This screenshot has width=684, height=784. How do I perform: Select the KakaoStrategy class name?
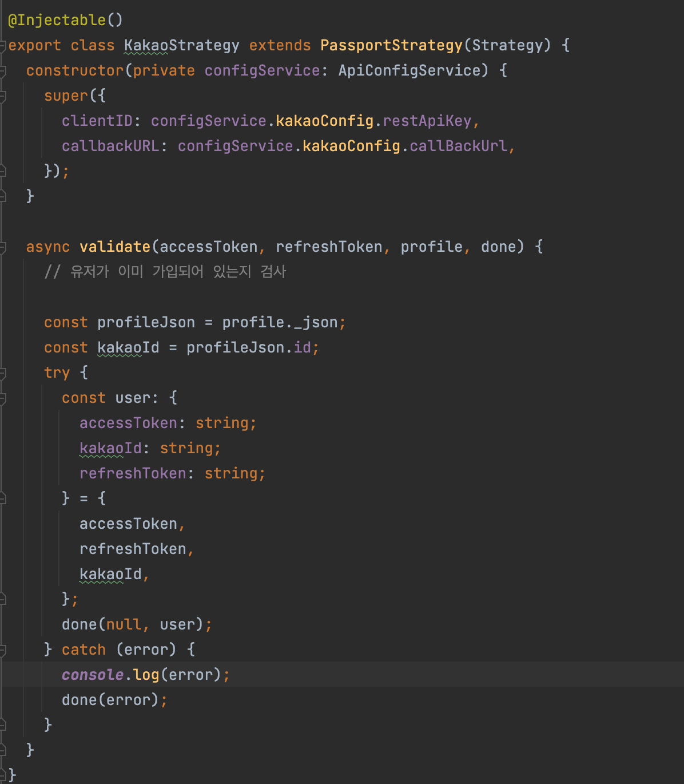pyautogui.click(x=181, y=45)
